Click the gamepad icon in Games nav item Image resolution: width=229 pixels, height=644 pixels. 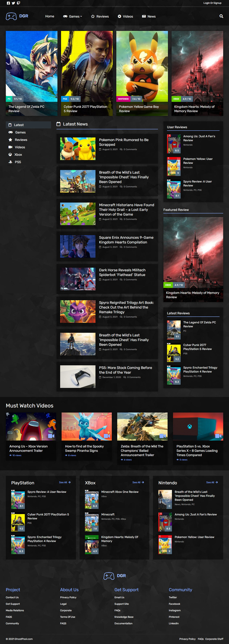(65, 16)
